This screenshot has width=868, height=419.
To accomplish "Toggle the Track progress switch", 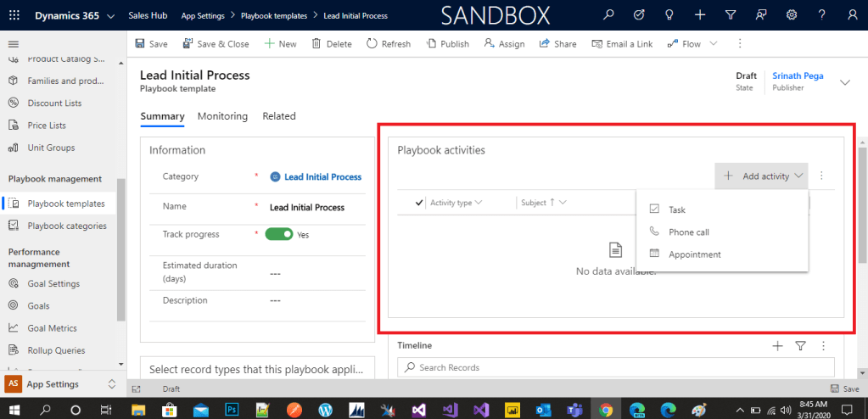I will pyautogui.click(x=279, y=234).
